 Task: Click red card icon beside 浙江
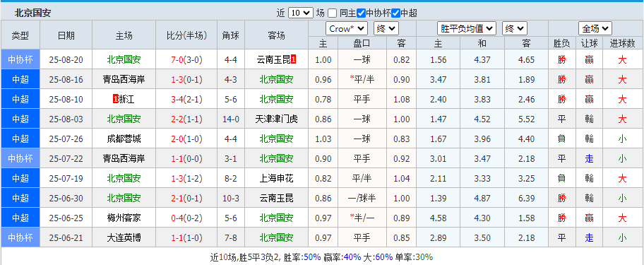tap(115, 100)
